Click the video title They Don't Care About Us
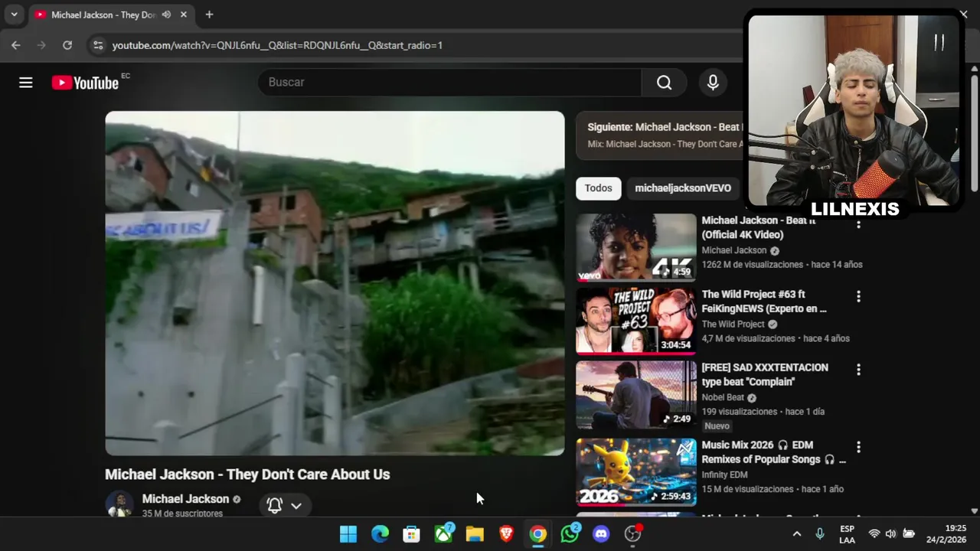This screenshot has width=980, height=551. 247,474
